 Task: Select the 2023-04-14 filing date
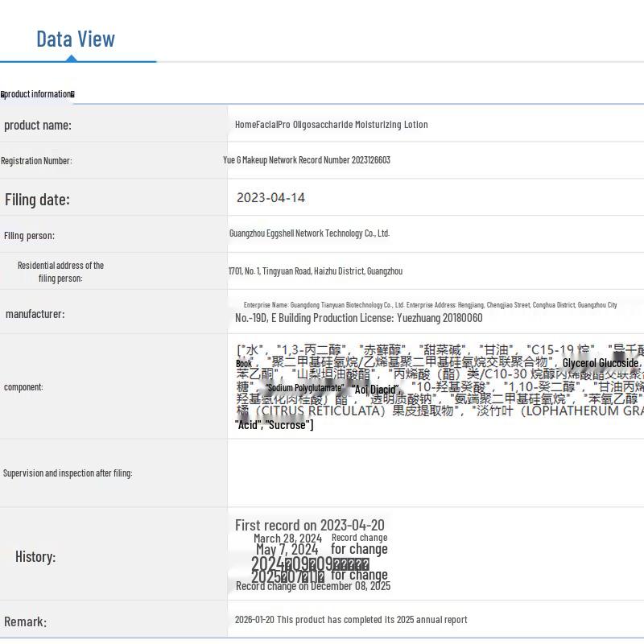coord(270,197)
